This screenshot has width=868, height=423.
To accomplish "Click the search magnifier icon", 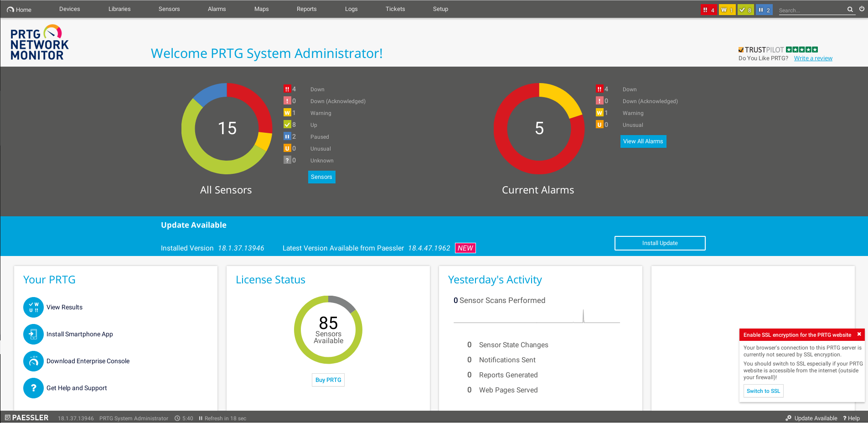I will 850,10.
